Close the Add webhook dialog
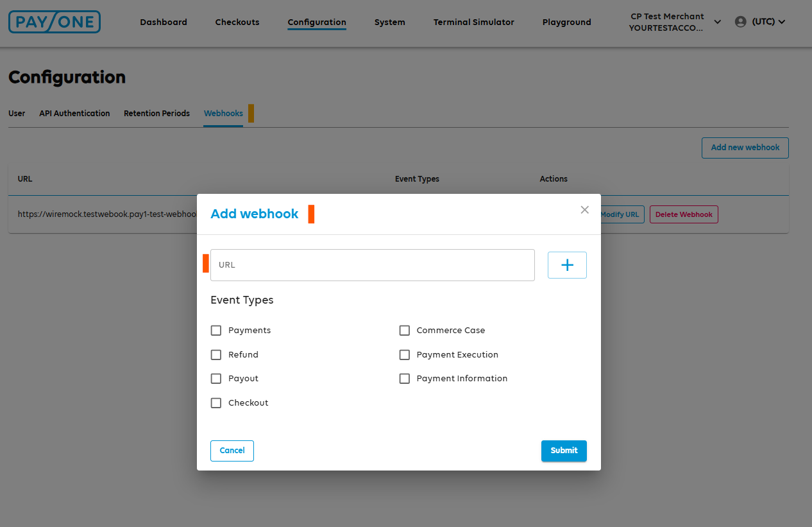812x527 pixels. [x=584, y=210]
